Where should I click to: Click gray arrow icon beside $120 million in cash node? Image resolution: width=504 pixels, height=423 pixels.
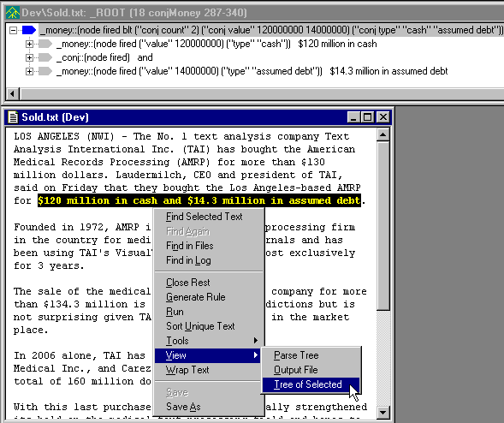pyautogui.click(x=45, y=44)
